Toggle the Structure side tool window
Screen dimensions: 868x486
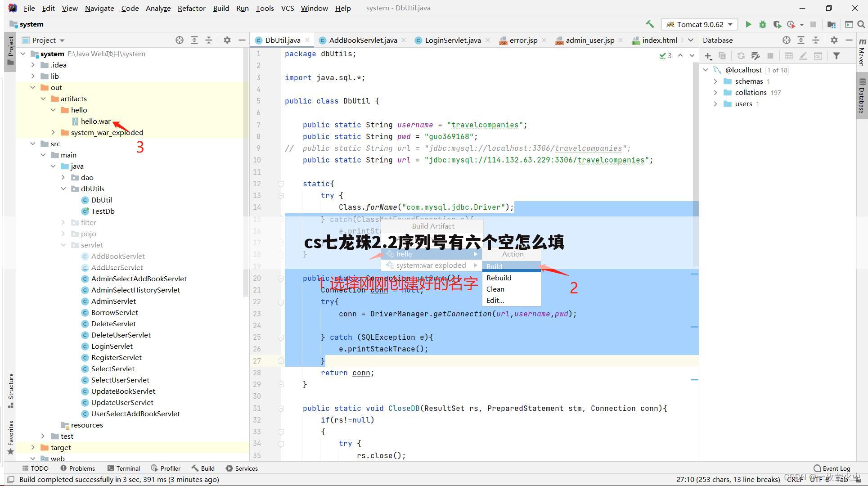pos(11,390)
